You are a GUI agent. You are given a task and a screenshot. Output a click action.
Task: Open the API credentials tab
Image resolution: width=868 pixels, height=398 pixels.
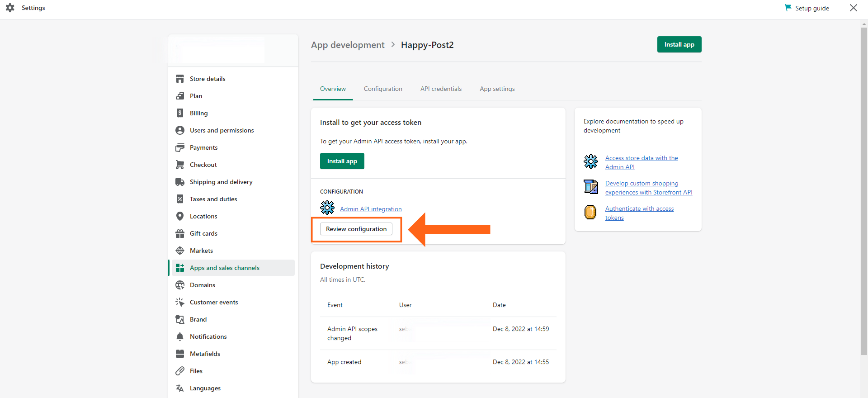(441, 89)
